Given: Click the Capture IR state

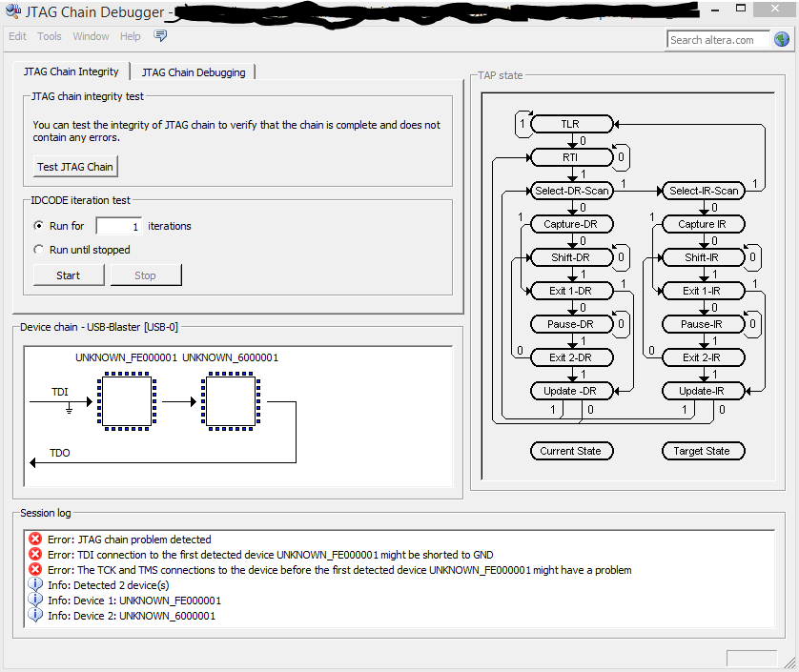Looking at the screenshot, I should (704, 224).
